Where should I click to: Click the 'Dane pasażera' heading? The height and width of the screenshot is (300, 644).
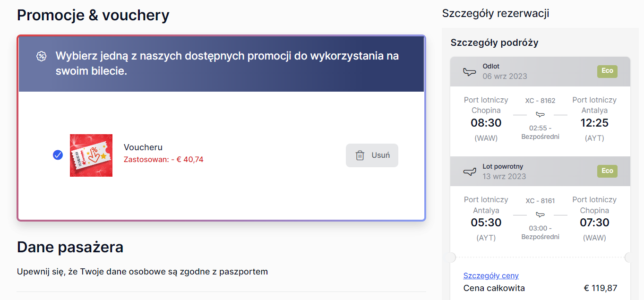pos(70,247)
